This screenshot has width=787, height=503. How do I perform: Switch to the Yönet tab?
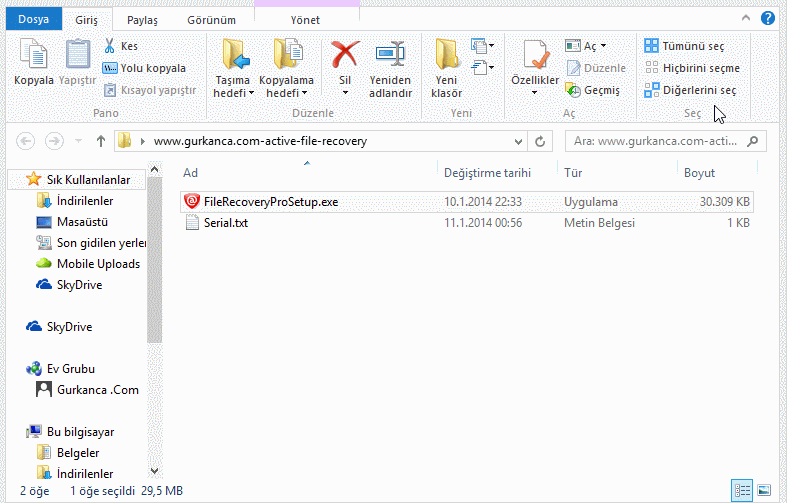(305, 20)
